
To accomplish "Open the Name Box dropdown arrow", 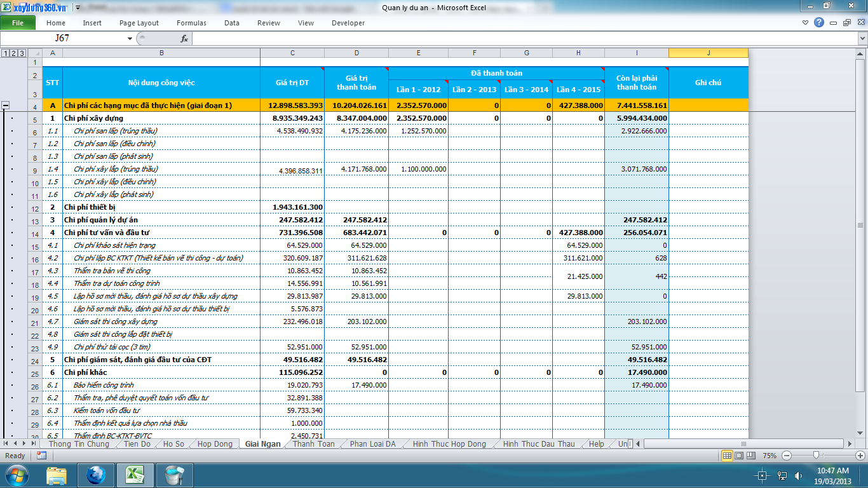I will coord(130,39).
